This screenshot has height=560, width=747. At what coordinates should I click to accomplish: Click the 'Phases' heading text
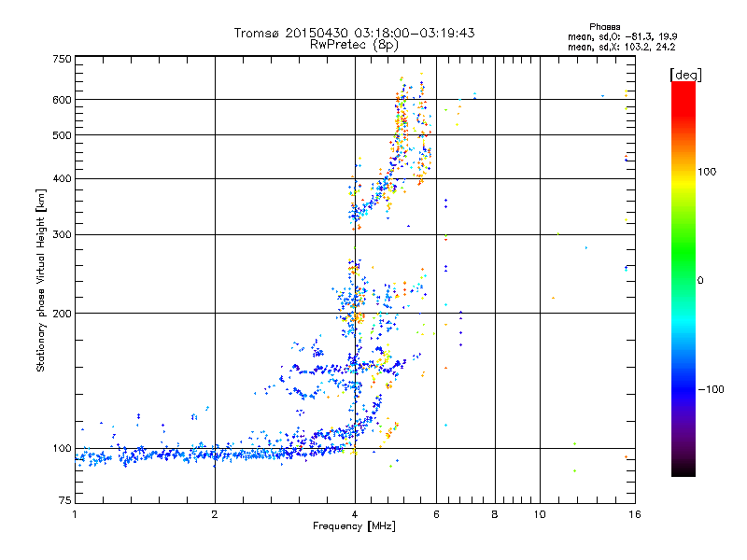pyautogui.click(x=604, y=27)
